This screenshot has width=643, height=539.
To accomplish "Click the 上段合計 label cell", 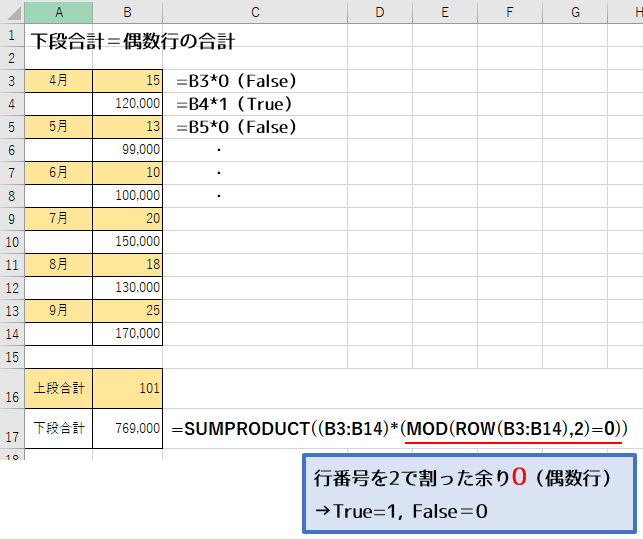I will pos(59,388).
